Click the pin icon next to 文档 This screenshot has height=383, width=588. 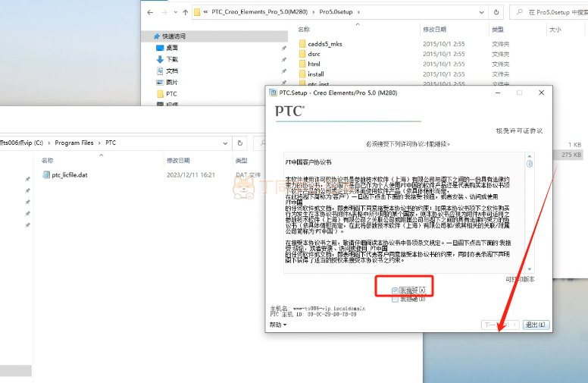click(284, 71)
